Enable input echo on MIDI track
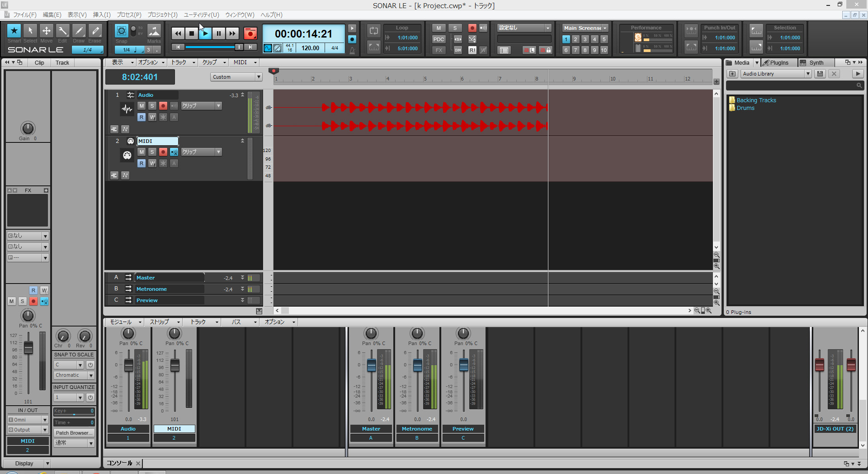This screenshot has height=474, width=868. click(174, 152)
